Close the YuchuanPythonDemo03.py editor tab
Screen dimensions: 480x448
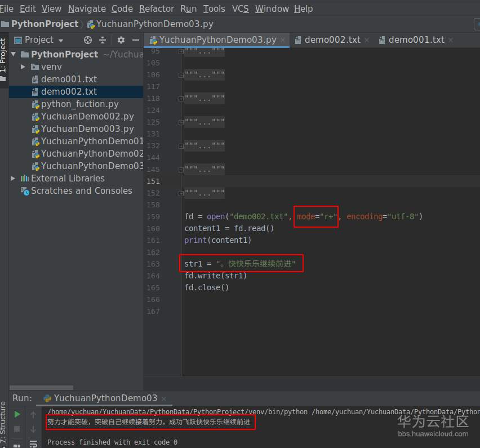(283, 40)
